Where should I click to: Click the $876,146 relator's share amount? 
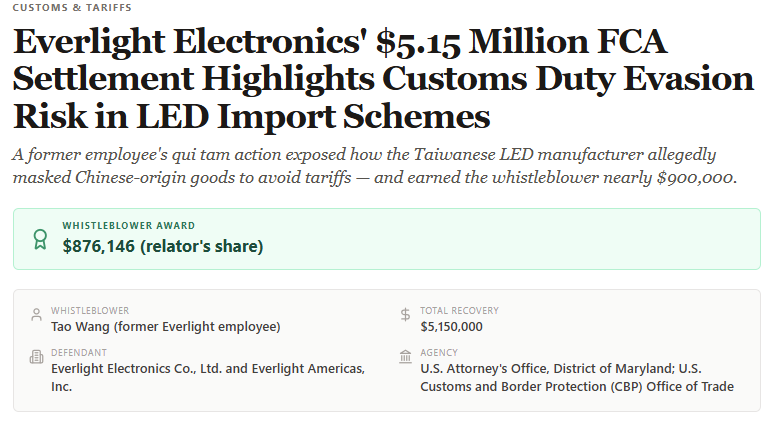(x=163, y=246)
